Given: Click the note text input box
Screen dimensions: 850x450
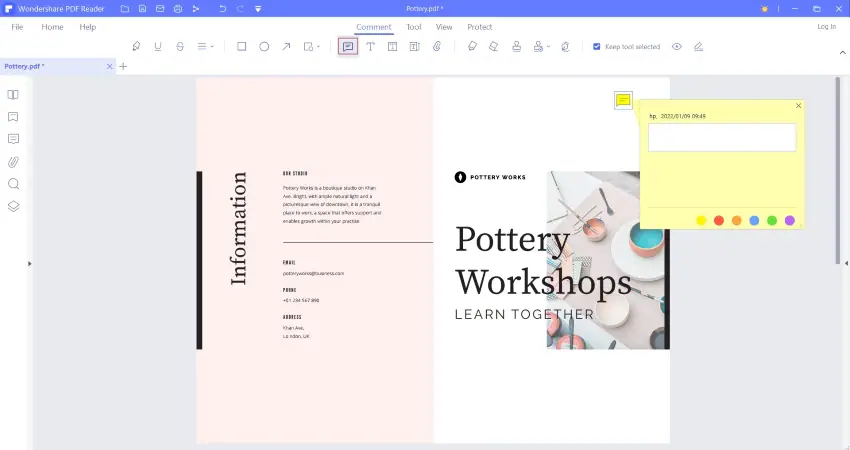Looking at the screenshot, I should coord(722,137).
